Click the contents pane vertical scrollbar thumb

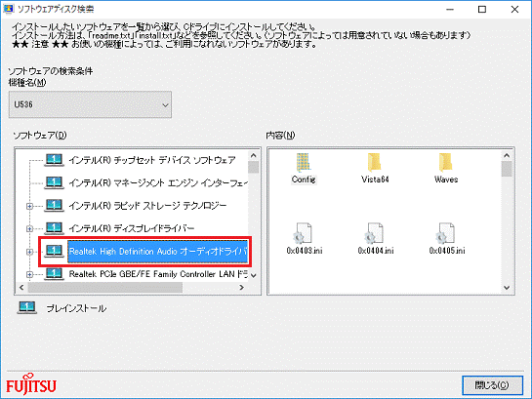[x=507, y=169]
